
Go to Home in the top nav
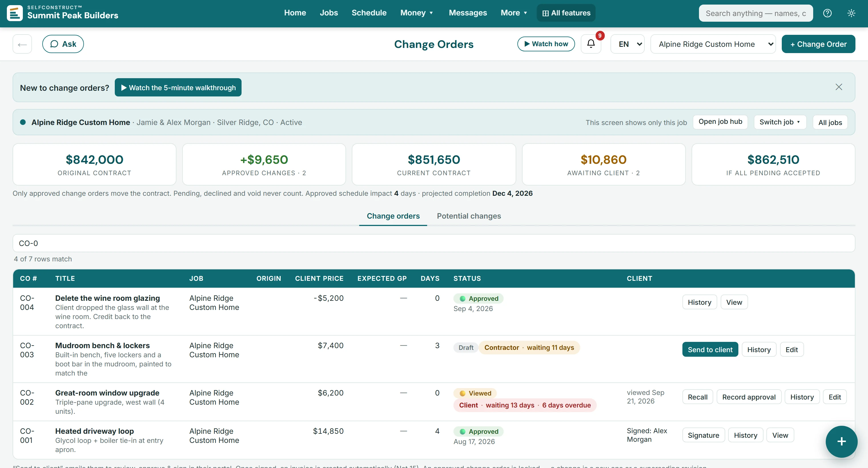[295, 13]
